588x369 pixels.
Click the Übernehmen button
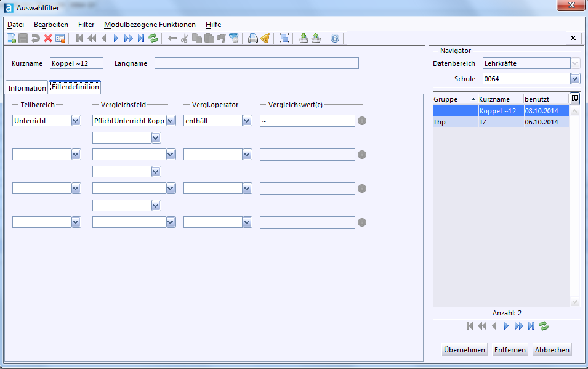[464, 350]
